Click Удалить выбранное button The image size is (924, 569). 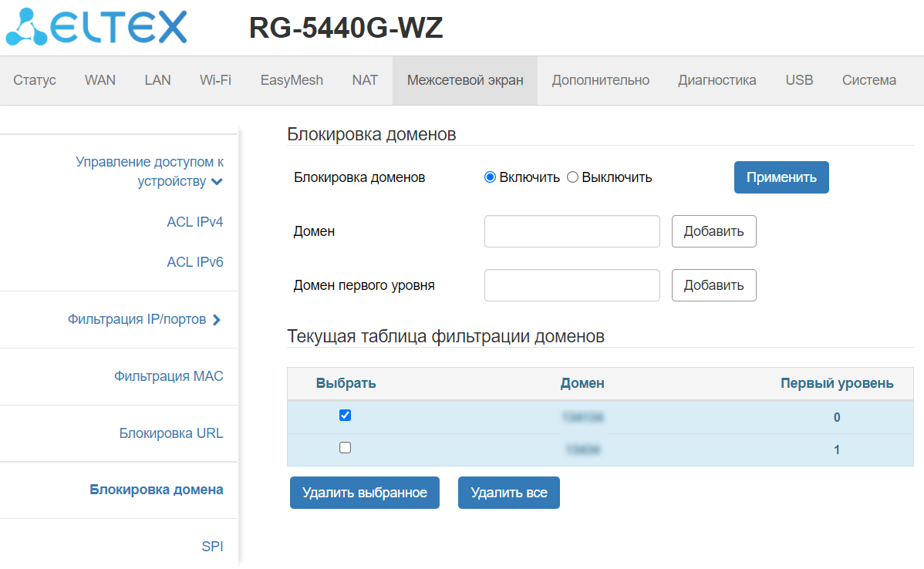click(364, 493)
